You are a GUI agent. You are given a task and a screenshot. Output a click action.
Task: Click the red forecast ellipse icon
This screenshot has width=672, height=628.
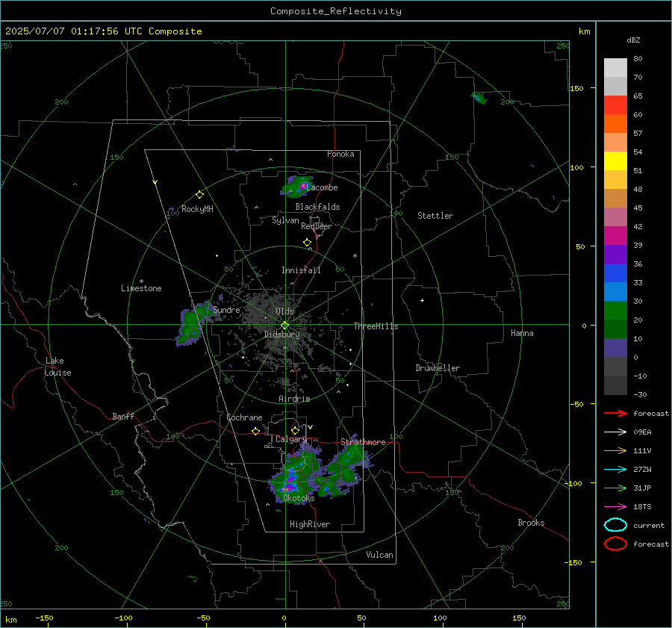615,544
